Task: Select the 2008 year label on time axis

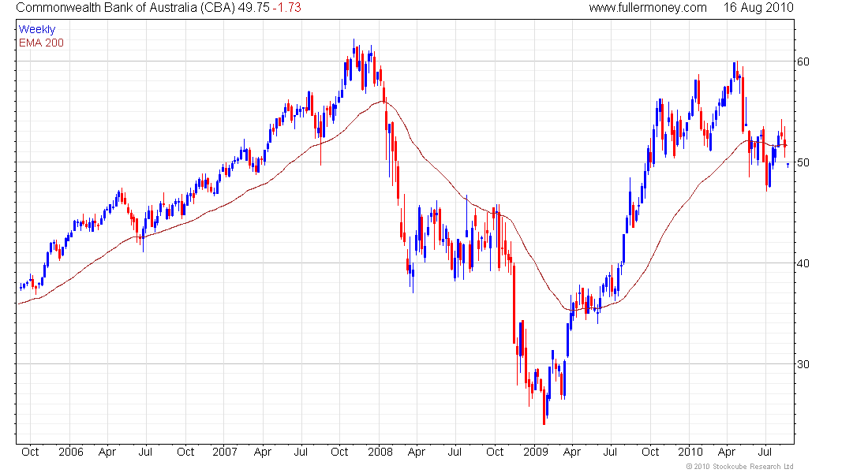Action: pos(380,452)
